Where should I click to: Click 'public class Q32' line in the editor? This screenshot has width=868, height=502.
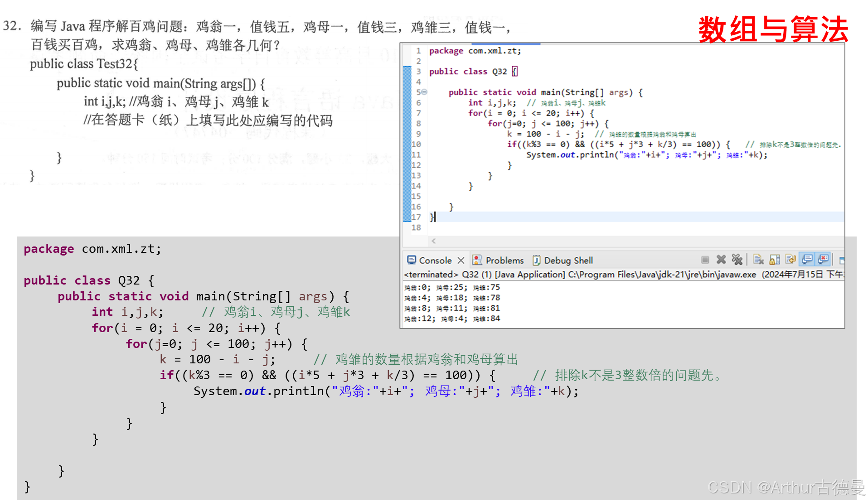coord(473,72)
